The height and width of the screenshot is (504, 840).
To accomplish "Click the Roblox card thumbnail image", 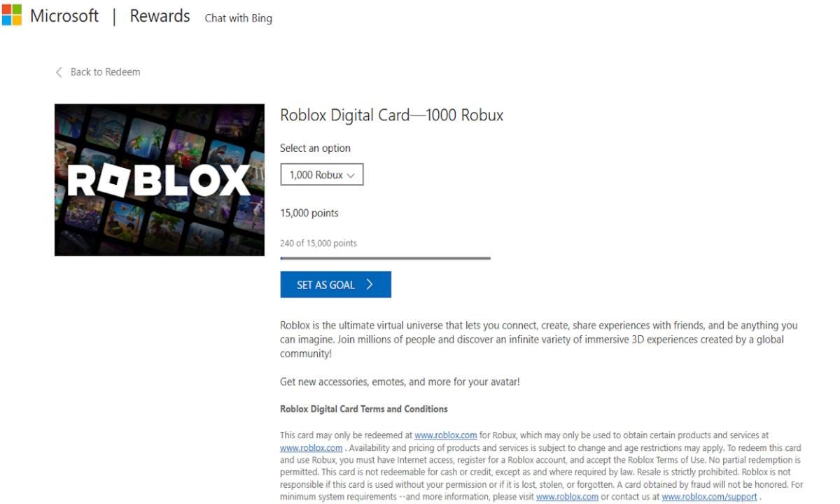I will 160,180.
